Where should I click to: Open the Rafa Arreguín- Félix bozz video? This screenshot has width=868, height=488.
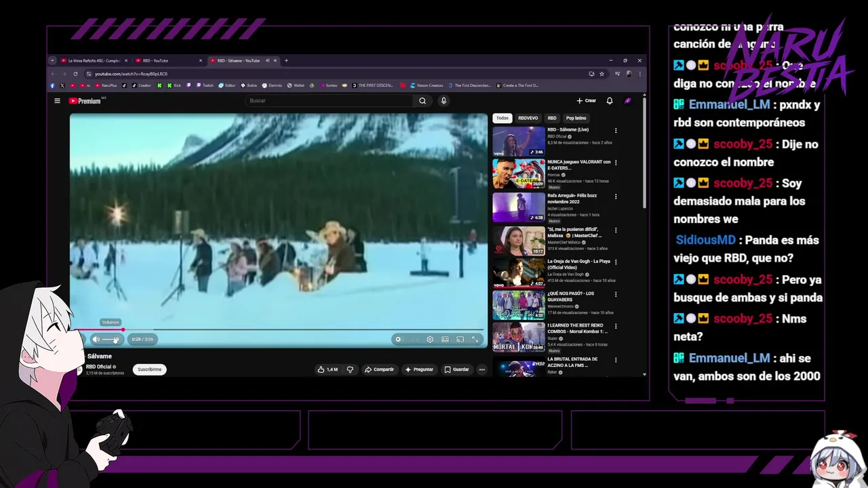(x=519, y=207)
